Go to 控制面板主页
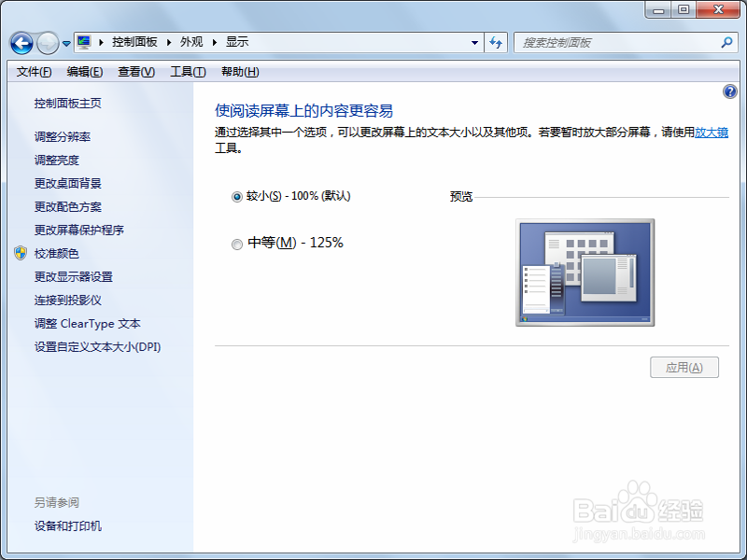The width and height of the screenshot is (747, 560). (67, 104)
